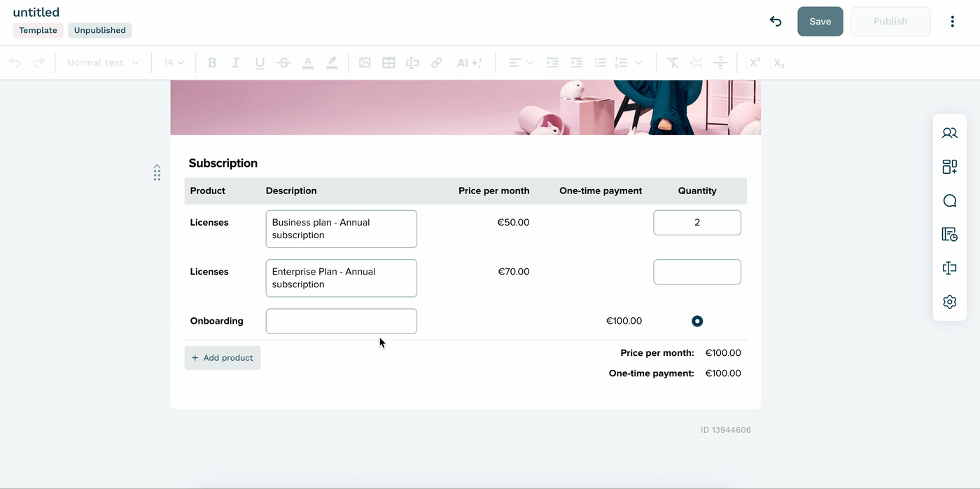Image resolution: width=980 pixels, height=489 pixels.
Task: Open the three-dot more options menu
Action: (x=952, y=21)
